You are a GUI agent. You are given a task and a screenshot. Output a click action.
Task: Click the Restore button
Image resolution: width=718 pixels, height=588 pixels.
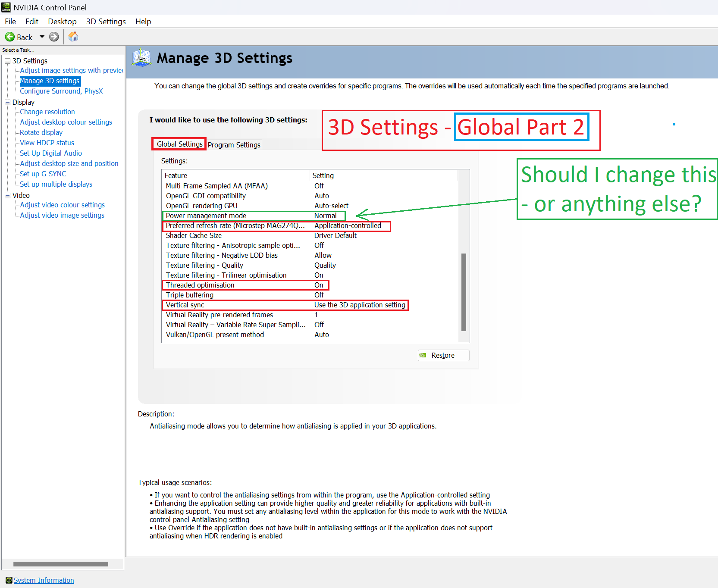pyautogui.click(x=443, y=355)
